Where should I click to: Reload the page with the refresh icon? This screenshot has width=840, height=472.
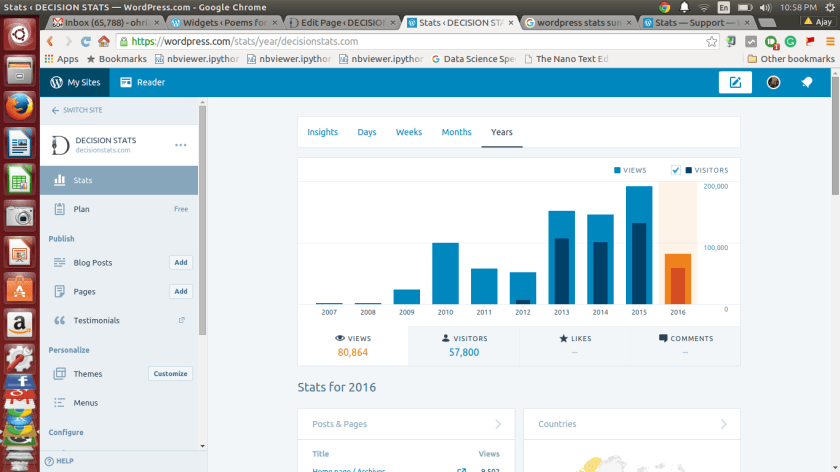[x=86, y=41]
